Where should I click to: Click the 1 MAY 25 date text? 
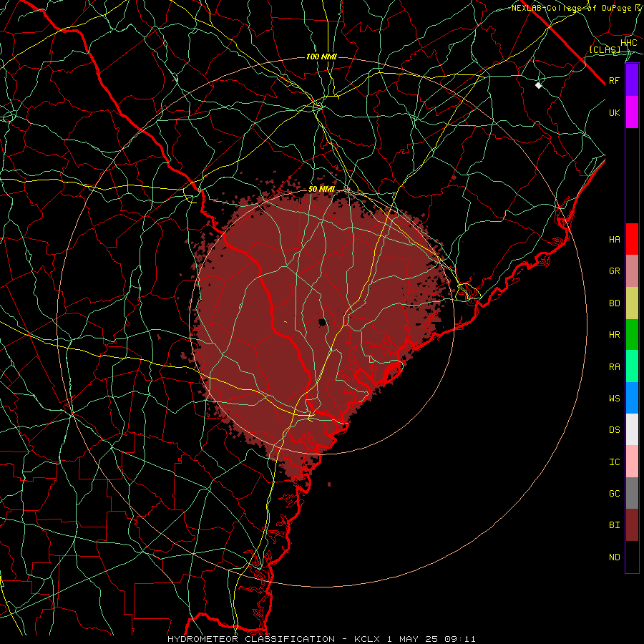[411, 639]
